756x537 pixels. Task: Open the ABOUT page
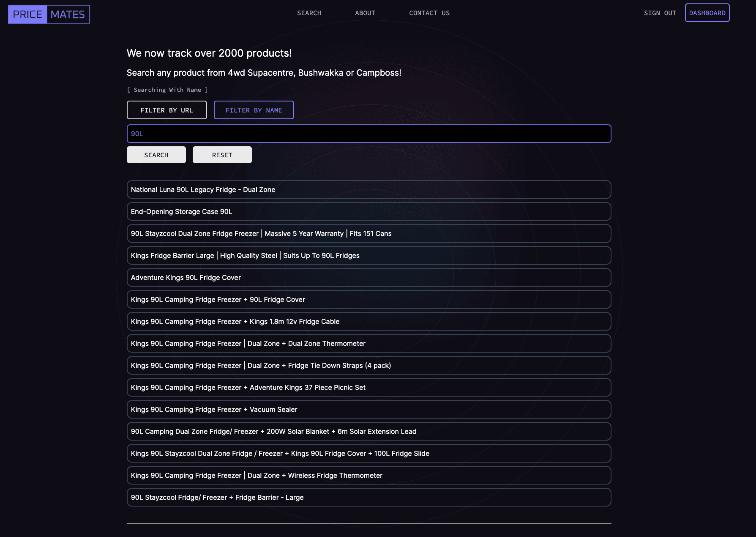pyautogui.click(x=365, y=13)
